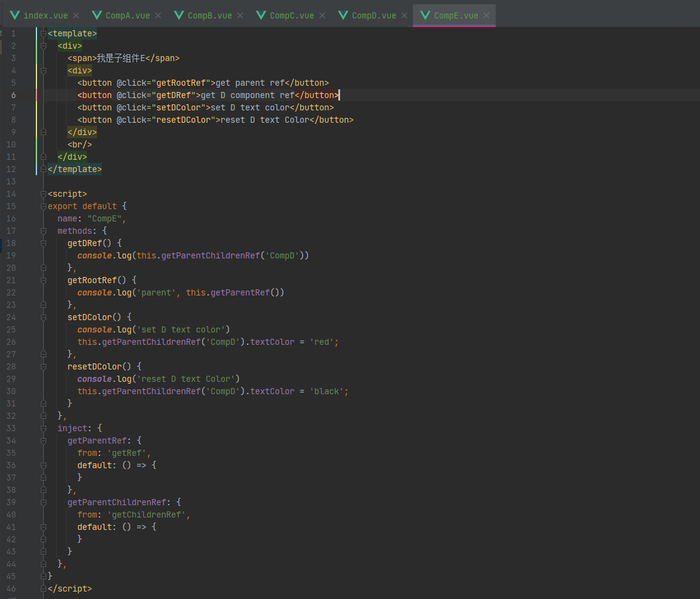Close the CompB.vue tab
Screen dimensions: 700x599
(x=240, y=15)
